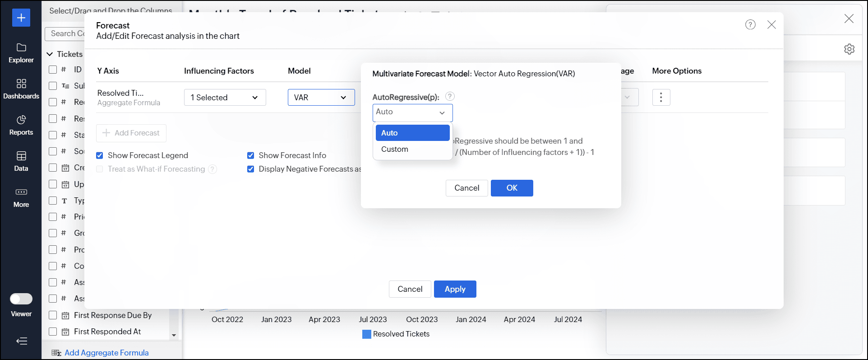Select Auto option in dropdown list
Image resolution: width=868 pixels, height=360 pixels.
tap(412, 133)
